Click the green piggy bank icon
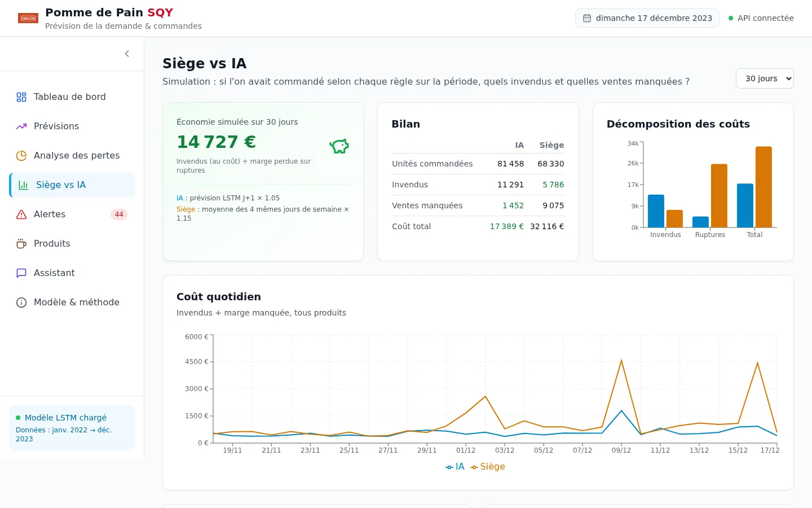The image size is (812, 508). 339,146
